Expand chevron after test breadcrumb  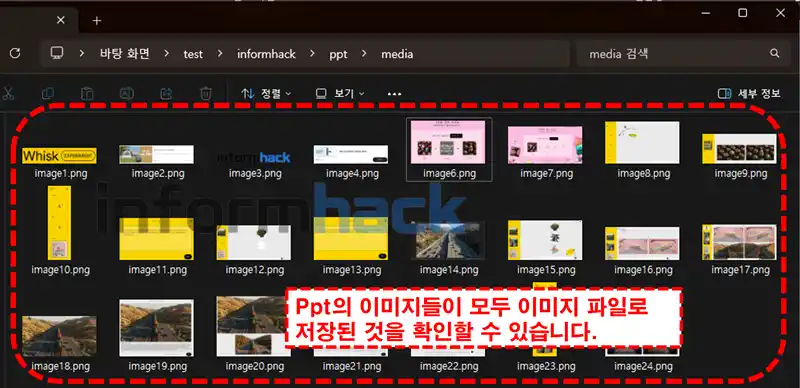click(220, 54)
